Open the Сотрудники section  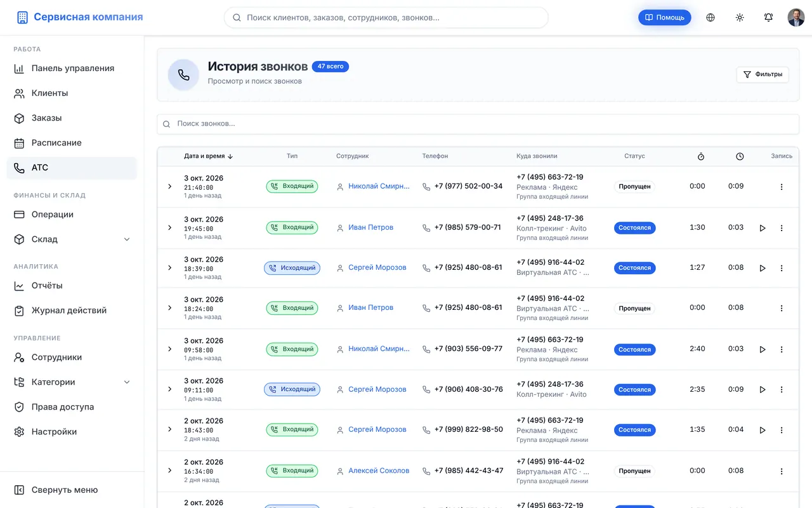point(72,358)
